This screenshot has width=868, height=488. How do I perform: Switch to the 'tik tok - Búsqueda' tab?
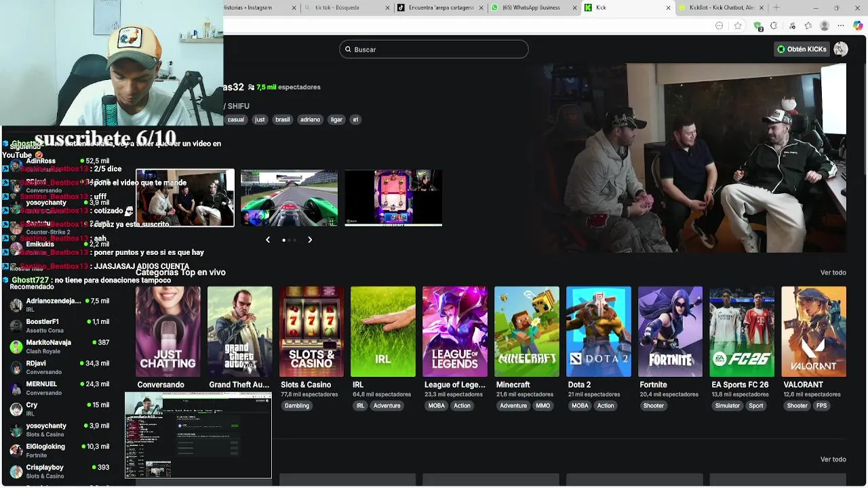pyautogui.click(x=346, y=7)
